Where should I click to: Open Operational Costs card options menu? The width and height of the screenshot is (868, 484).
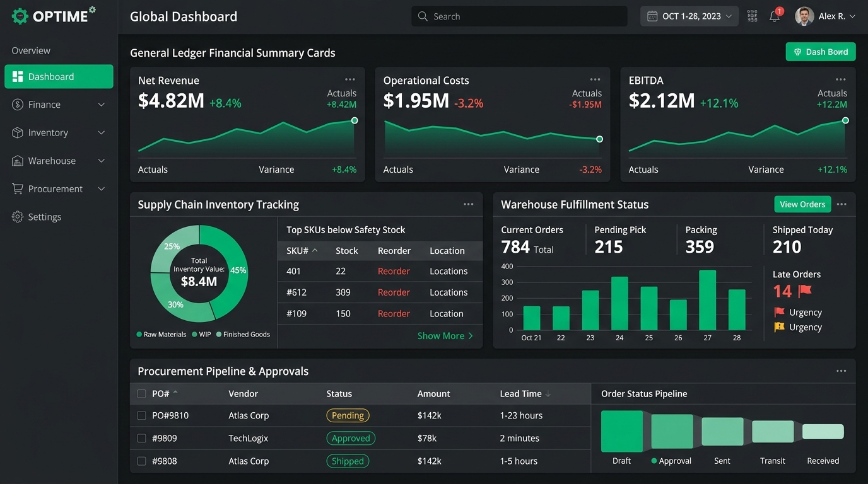595,79
